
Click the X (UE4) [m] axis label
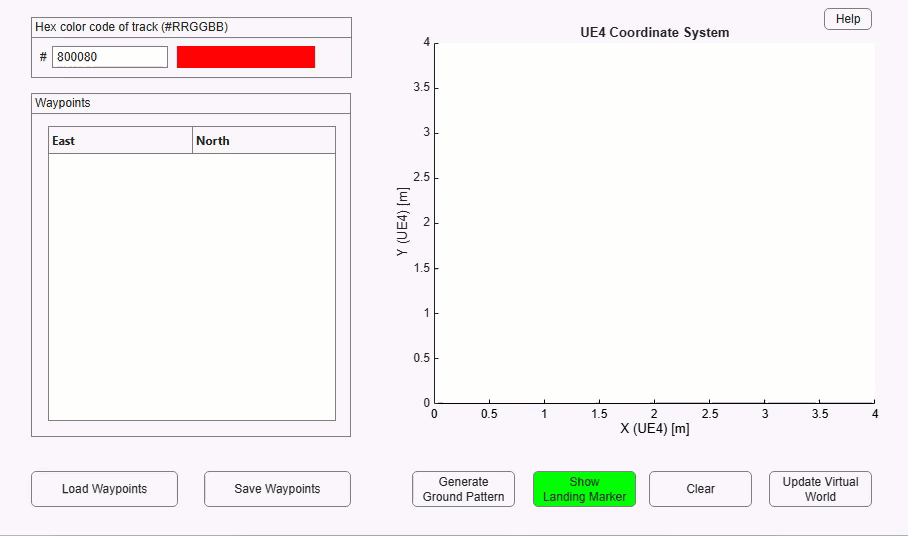(654, 429)
